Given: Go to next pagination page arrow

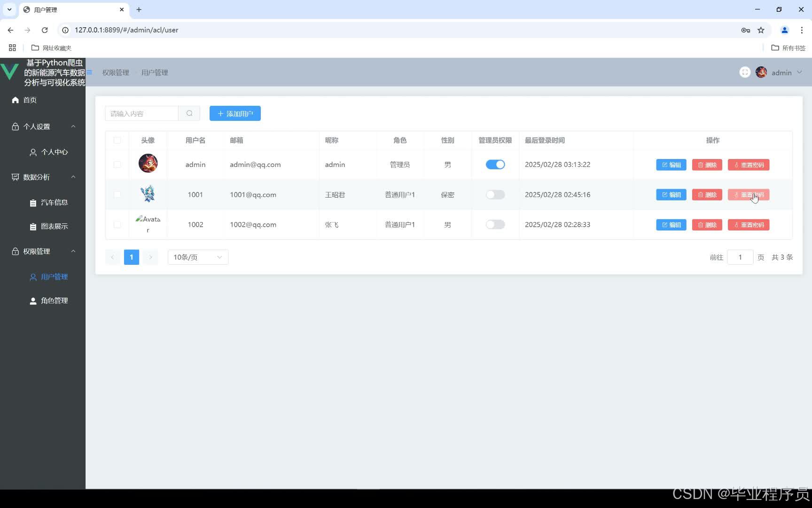Looking at the screenshot, I should 150,257.
